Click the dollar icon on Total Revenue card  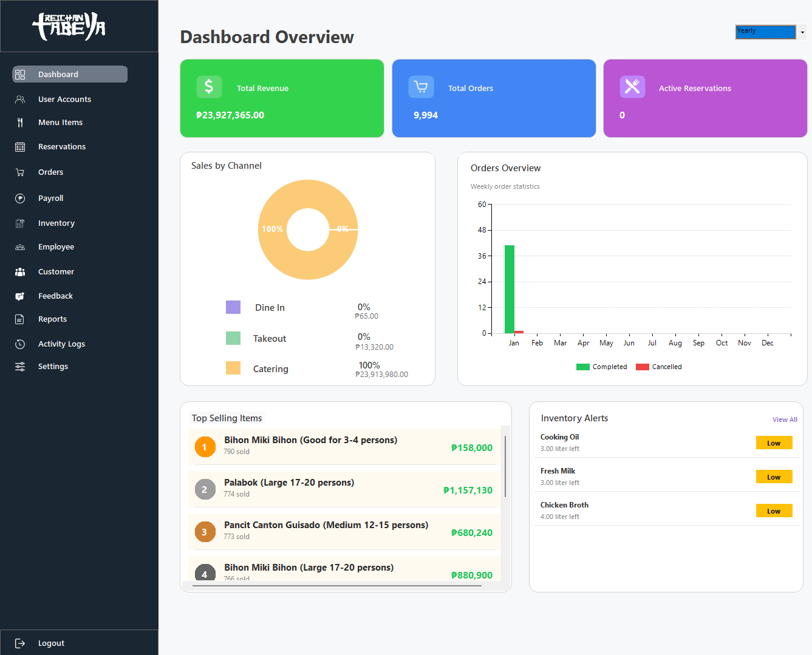point(209,87)
